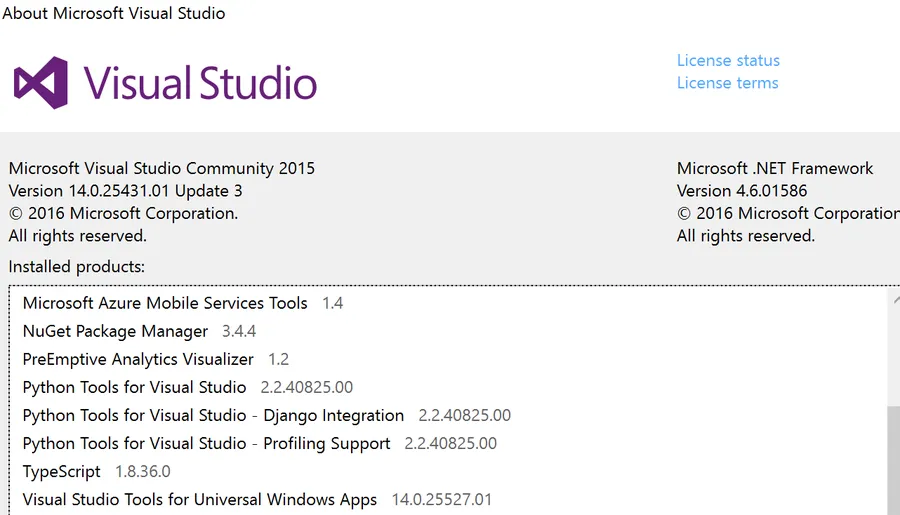
Task: Click the Microsoft .NET Framework heading text
Action: (x=774, y=168)
